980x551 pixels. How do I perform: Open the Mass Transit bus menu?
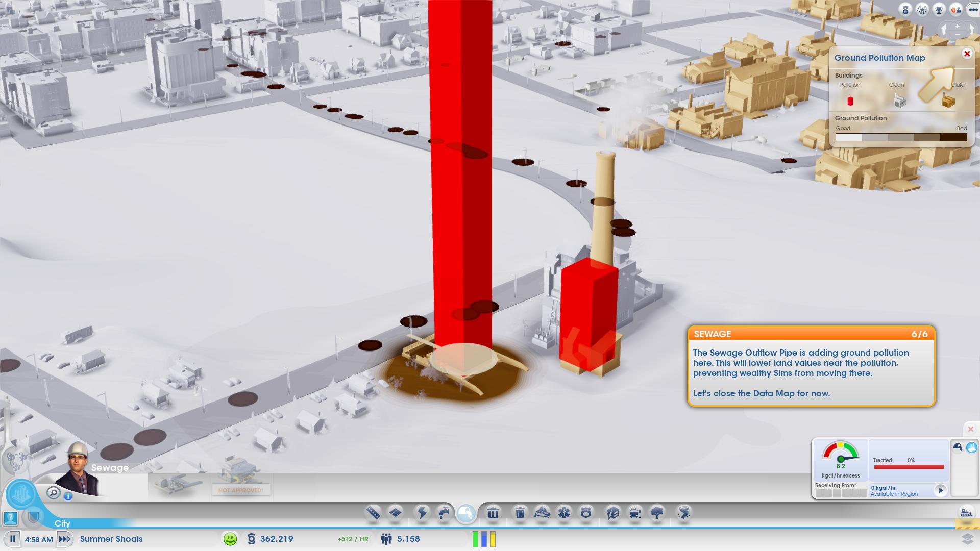[x=635, y=512]
